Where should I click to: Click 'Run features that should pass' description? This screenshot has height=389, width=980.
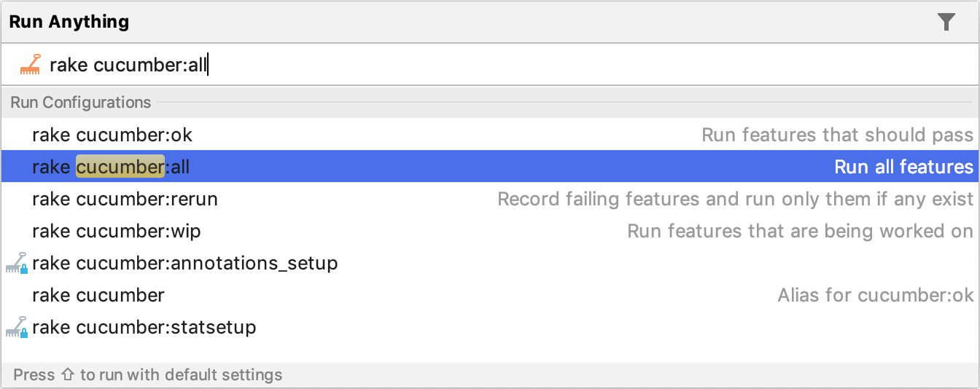click(837, 135)
